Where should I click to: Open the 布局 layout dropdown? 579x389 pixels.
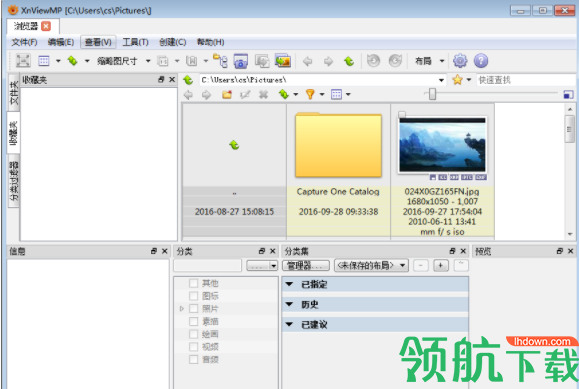442,61
